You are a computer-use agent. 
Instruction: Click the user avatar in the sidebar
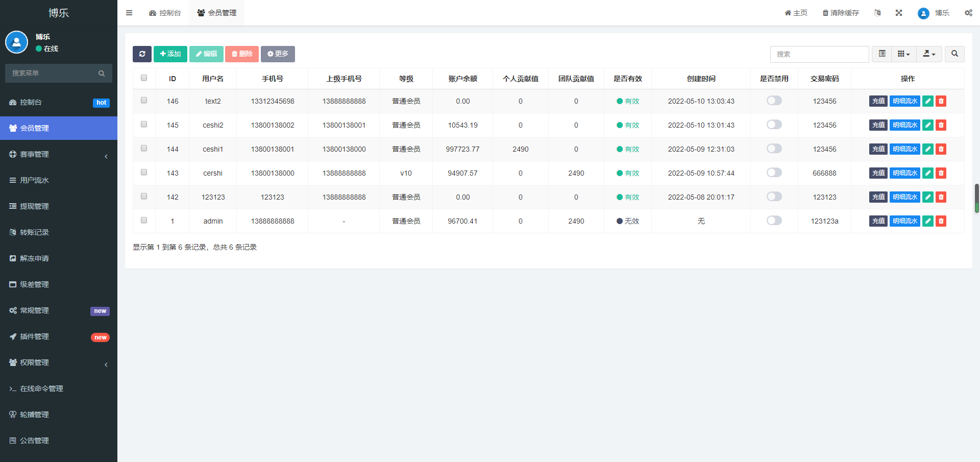(16, 42)
